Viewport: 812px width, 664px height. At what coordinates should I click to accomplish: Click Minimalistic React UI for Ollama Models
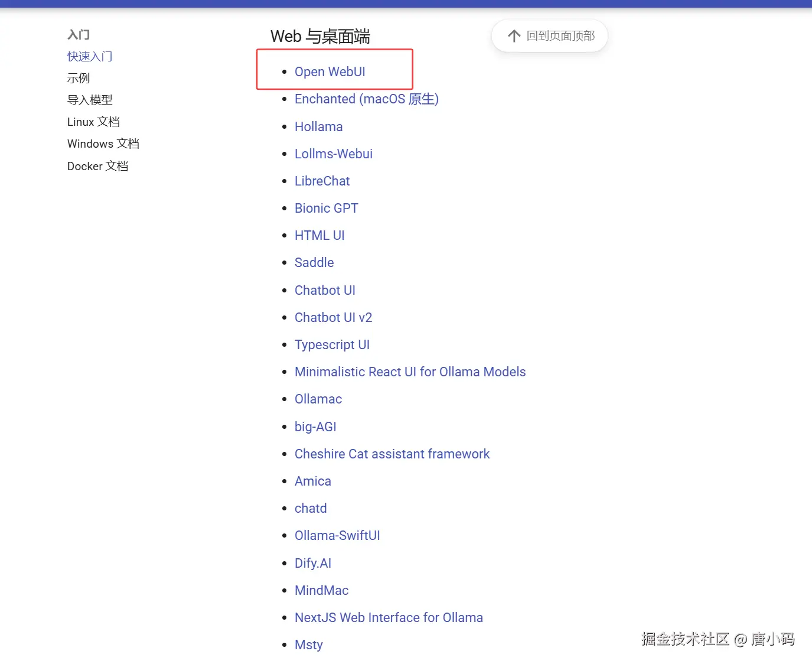410,372
